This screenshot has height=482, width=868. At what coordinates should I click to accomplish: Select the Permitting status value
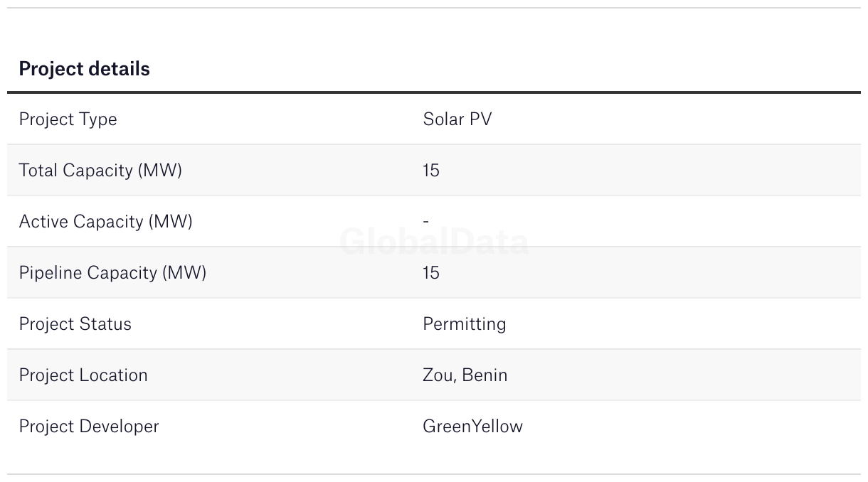pyautogui.click(x=464, y=324)
